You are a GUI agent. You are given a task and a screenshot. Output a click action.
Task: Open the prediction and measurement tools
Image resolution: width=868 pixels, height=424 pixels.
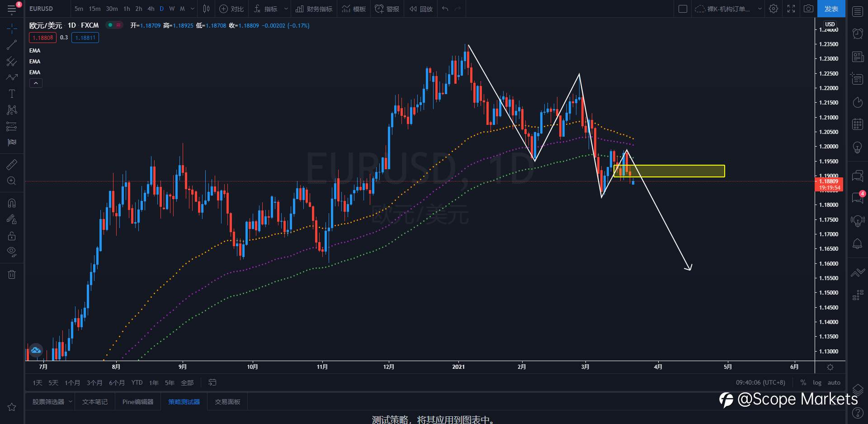click(12, 126)
